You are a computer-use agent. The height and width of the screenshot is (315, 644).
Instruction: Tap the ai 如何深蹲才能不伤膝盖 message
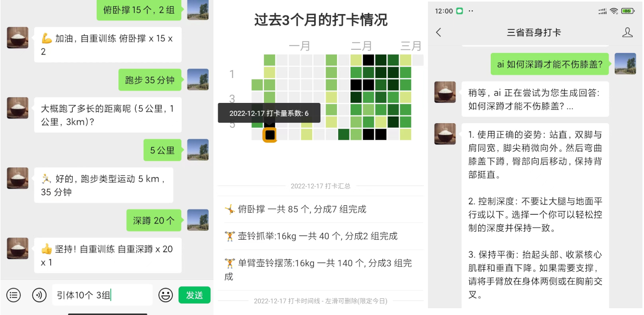coord(550,64)
